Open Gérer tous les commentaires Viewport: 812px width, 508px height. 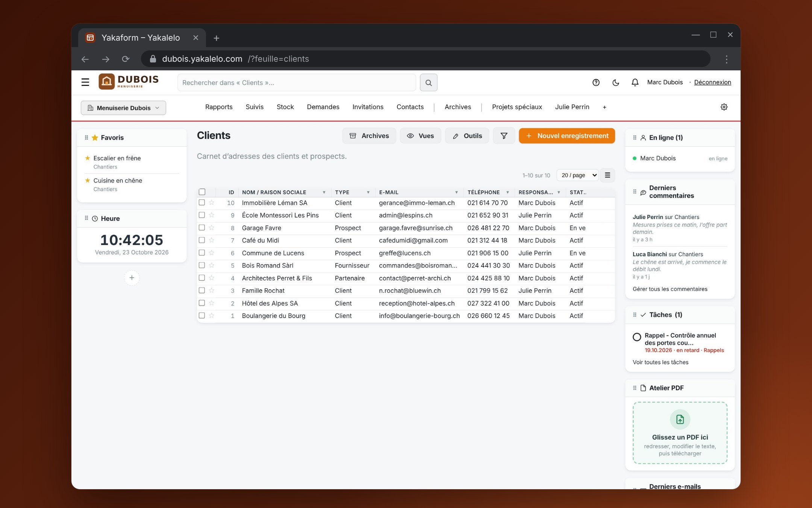coord(670,289)
